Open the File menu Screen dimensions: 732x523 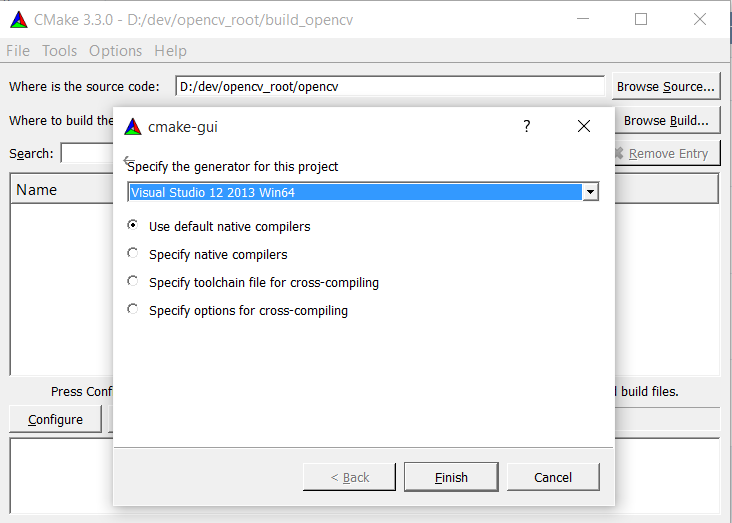click(x=18, y=51)
